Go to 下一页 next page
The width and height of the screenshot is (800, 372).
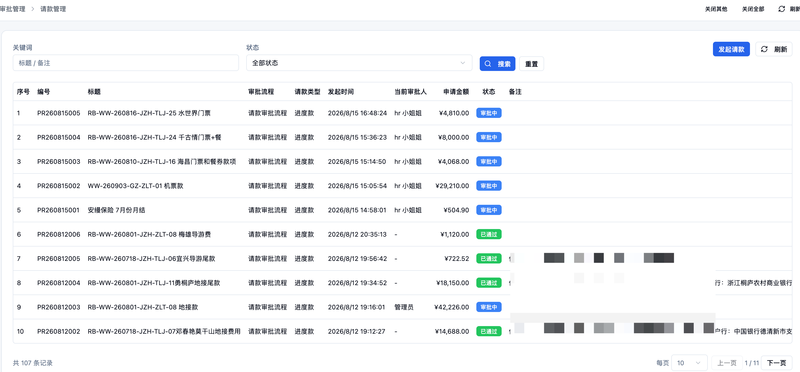point(777,363)
